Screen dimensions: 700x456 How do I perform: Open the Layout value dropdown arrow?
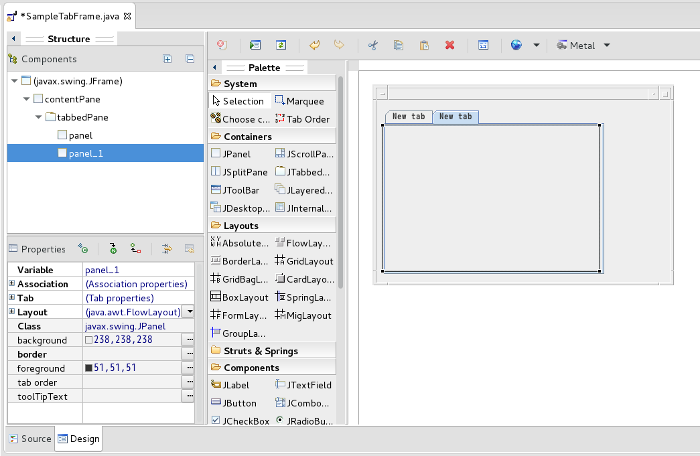coord(190,311)
